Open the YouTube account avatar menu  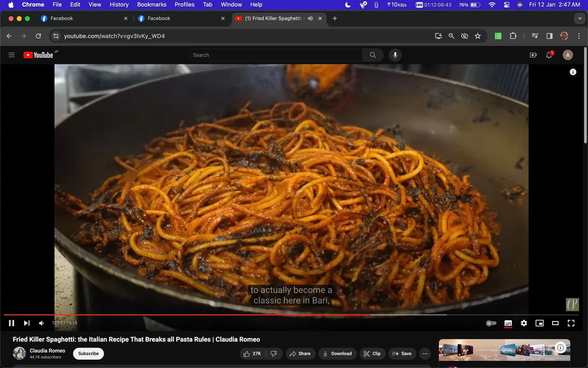coord(567,55)
